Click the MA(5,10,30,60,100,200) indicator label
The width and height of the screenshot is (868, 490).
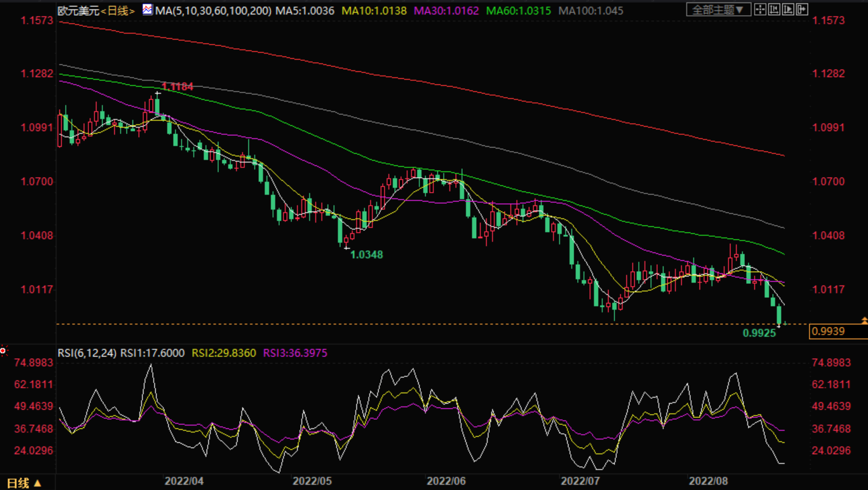click(213, 10)
